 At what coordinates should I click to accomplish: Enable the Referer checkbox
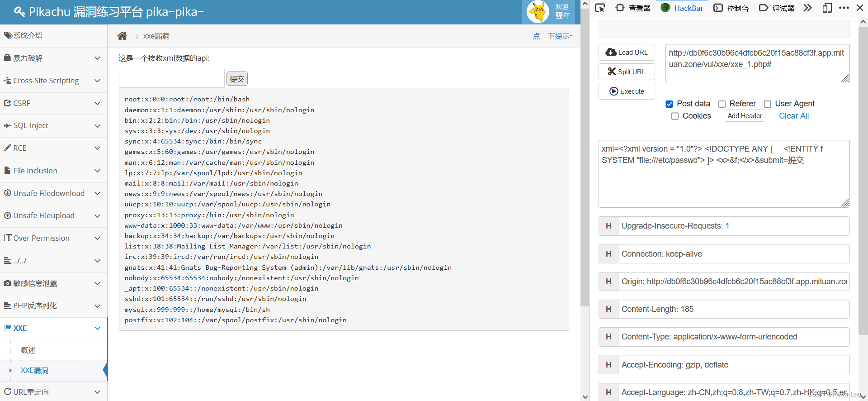(x=722, y=104)
